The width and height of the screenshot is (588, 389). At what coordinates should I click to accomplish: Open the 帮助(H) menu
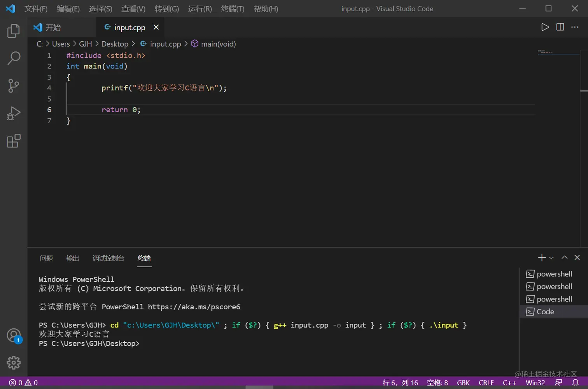click(266, 9)
